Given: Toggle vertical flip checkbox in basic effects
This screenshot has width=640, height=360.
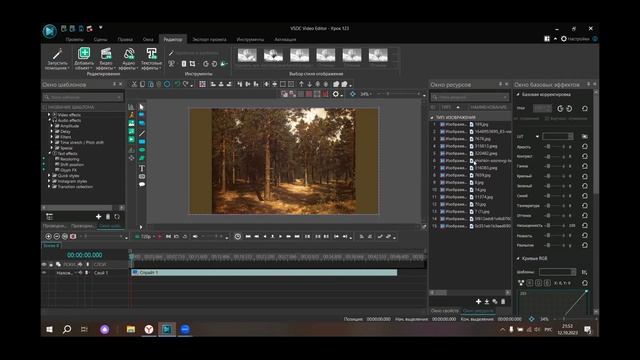Looking at the screenshot, I should [x=547, y=119].
